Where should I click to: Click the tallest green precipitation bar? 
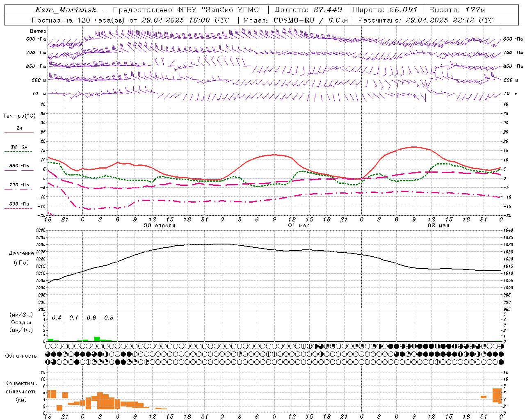97,339
